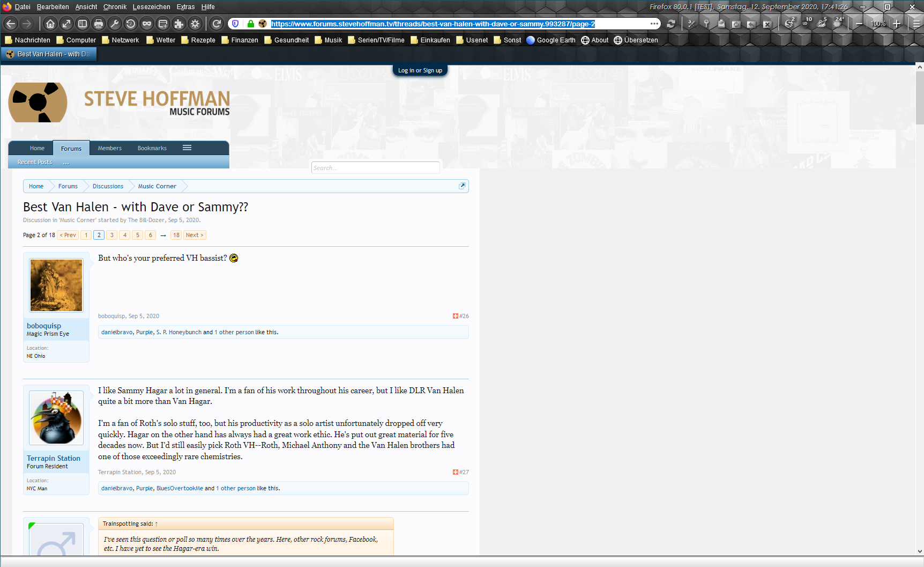The height and width of the screenshot is (567, 924).
Task: Open the Übersetzen bookmark
Action: coord(636,40)
